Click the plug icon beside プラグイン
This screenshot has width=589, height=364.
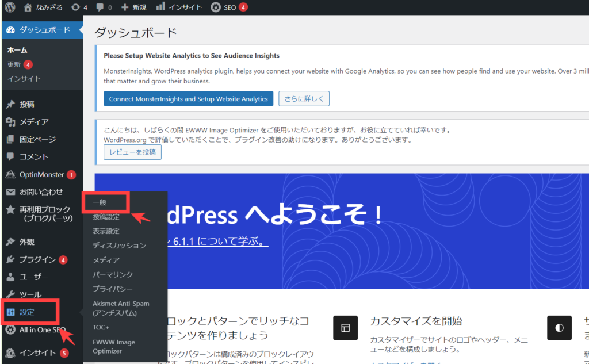point(10,259)
